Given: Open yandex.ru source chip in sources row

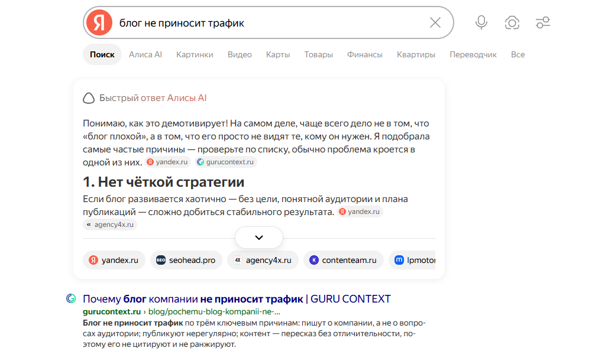Looking at the screenshot, I should point(114,260).
